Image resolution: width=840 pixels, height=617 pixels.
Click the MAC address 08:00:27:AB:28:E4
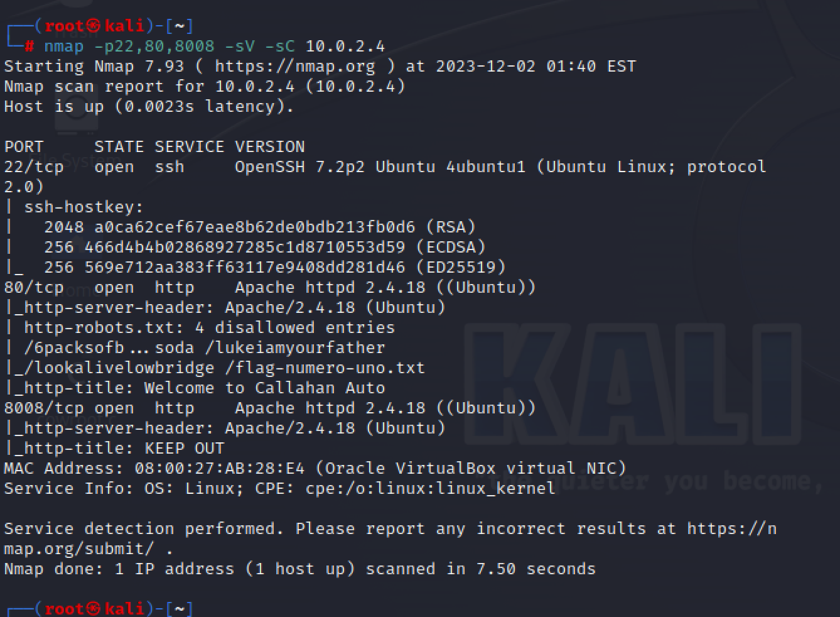219,469
